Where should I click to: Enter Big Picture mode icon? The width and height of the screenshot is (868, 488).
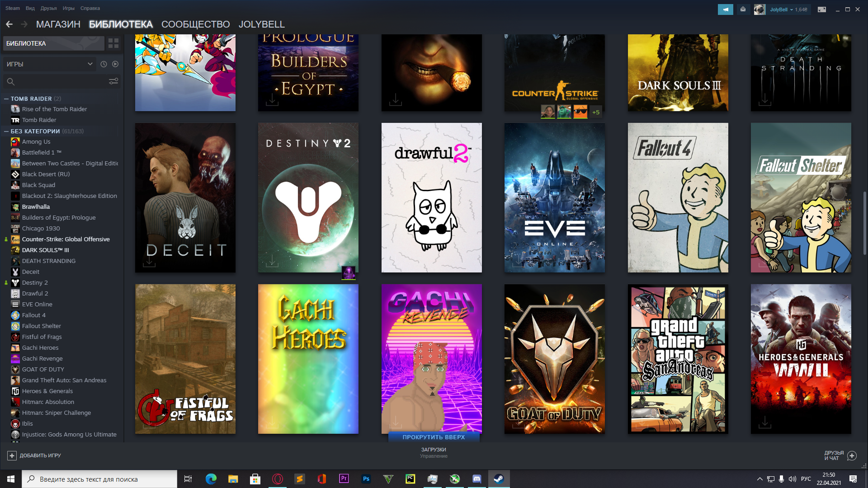pyautogui.click(x=822, y=9)
